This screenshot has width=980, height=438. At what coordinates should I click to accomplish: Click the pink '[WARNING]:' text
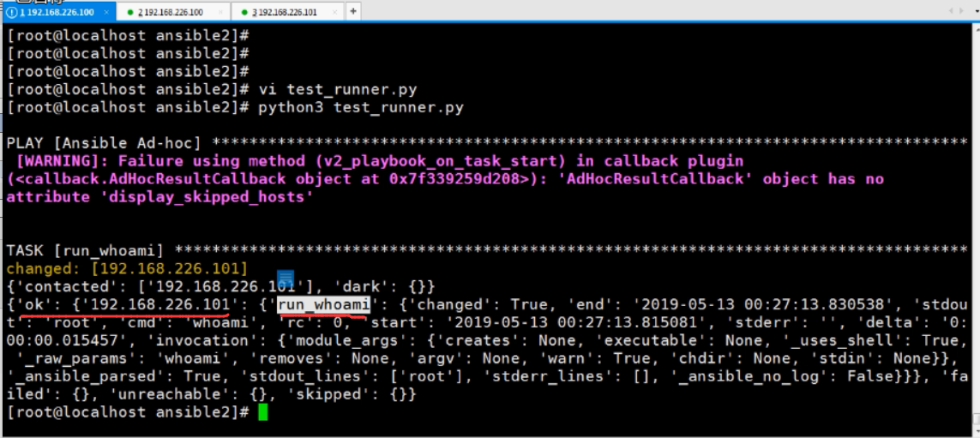pyautogui.click(x=63, y=161)
